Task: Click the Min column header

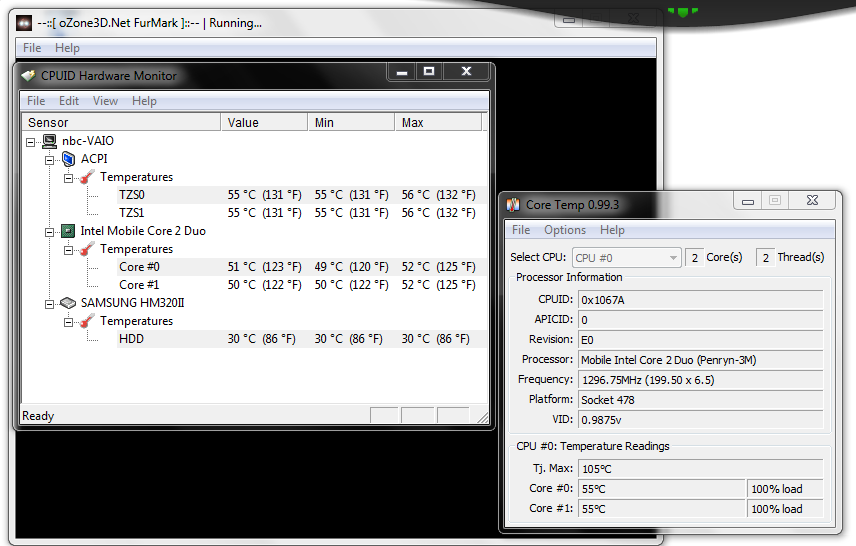Action: pos(351,122)
